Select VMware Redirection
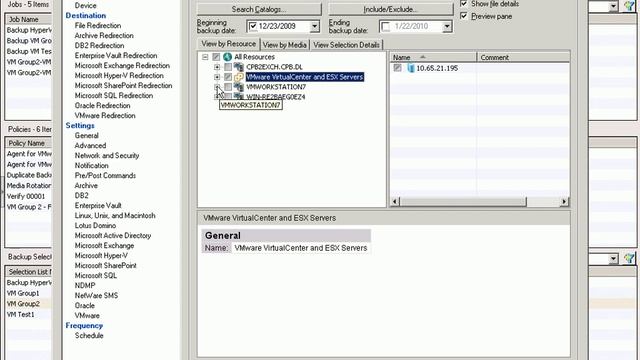Screen dimensions: 640x360 (105, 116)
